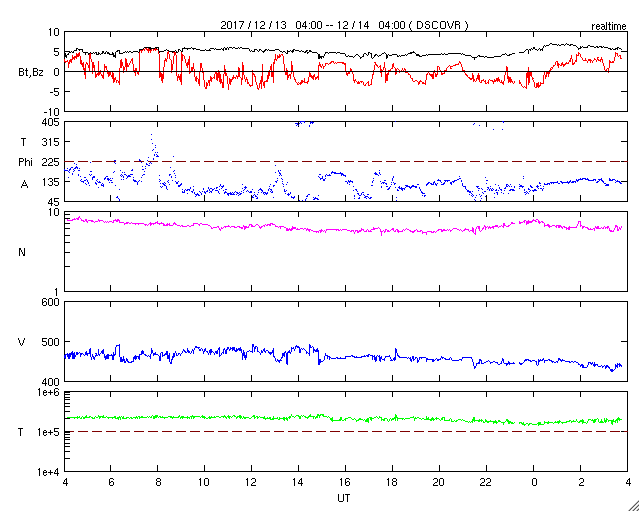The image size is (640, 512).
Task: Click the "-5" tick on the Bt,Bz axis
Action: tap(54, 91)
